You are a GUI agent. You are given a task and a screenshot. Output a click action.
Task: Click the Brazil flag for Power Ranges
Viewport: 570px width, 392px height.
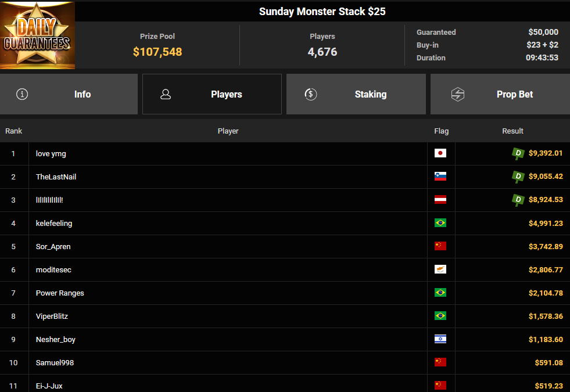440,293
